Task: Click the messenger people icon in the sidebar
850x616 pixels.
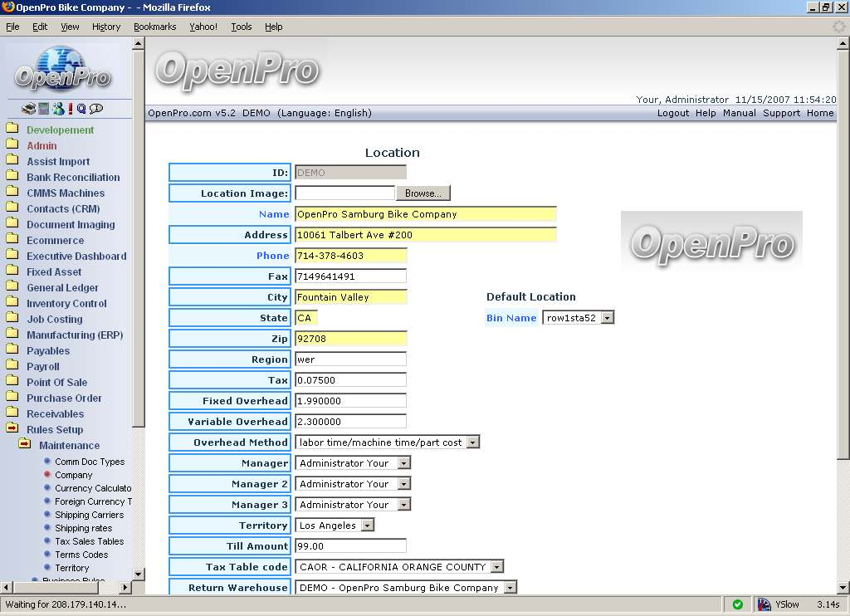Action: pos(57,109)
